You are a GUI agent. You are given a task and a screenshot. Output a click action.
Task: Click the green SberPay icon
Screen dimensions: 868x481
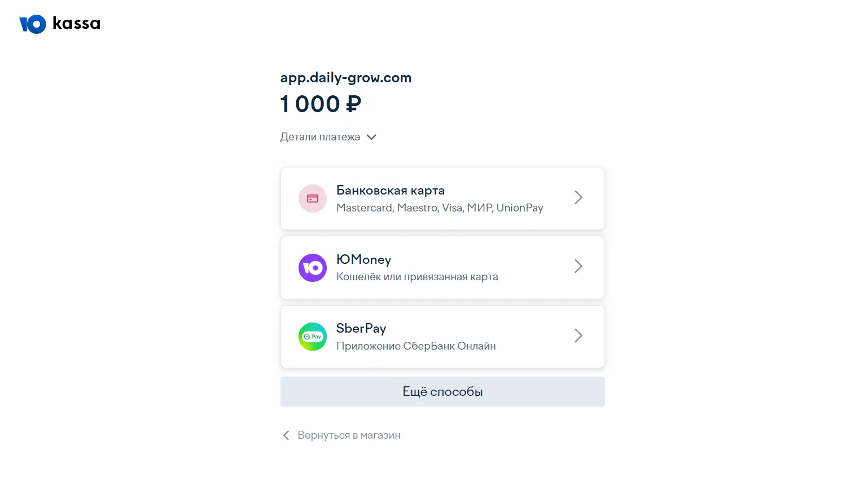tap(313, 337)
